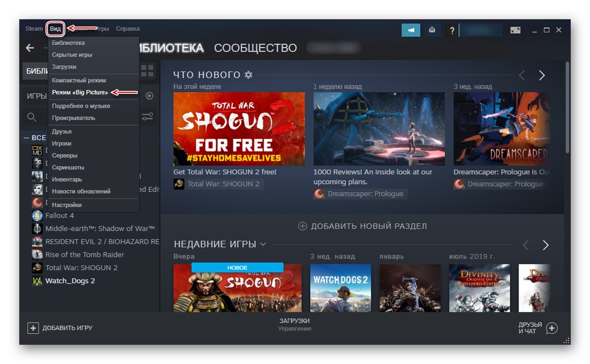This screenshot has height=364, width=590.
Task: Click Fallout 4 game icon
Action: (x=37, y=215)
